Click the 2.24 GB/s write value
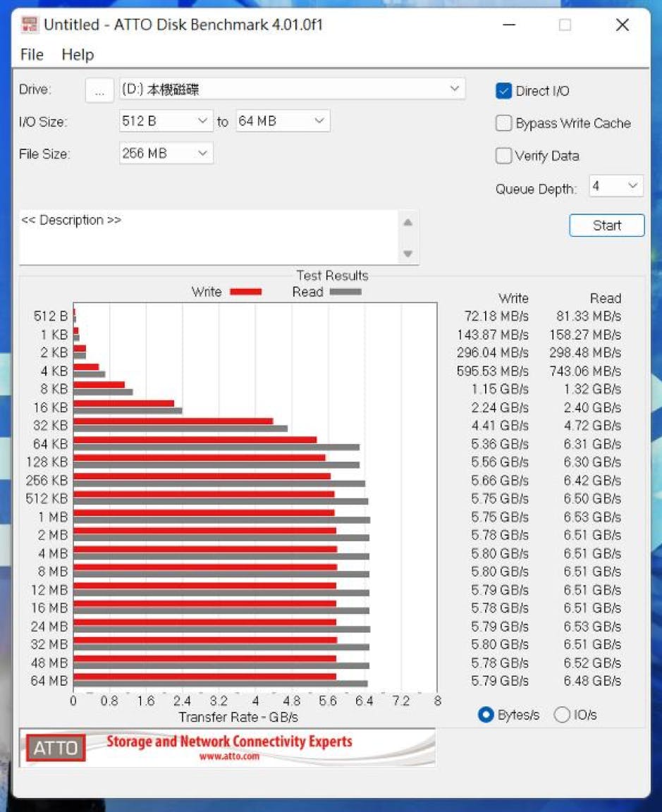Image resolution: width=662 pixels, height=812 pixels. point(500,407)
